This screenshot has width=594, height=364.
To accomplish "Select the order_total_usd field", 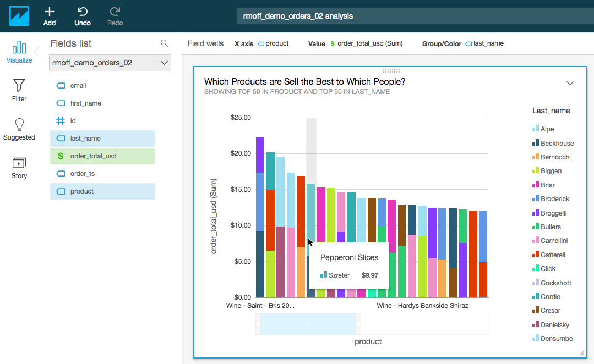I will (x=102, y=156).
